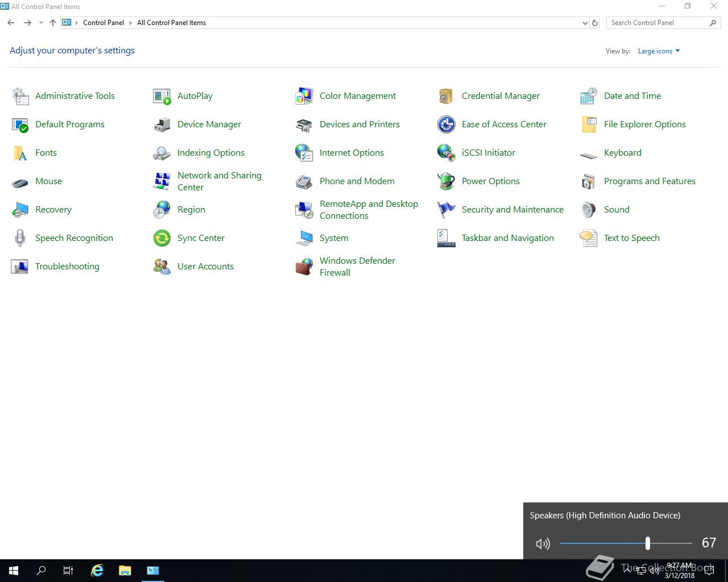Open the Security and Maintenance flag icon

(x=446, y=210)
